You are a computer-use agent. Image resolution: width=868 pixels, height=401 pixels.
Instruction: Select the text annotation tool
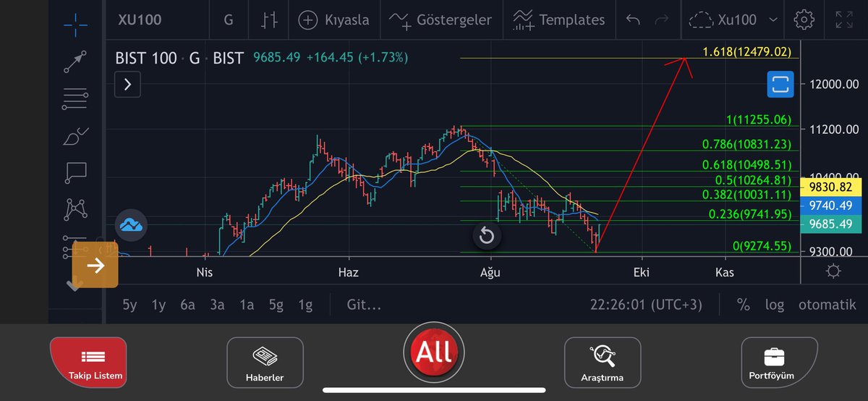point(75,172)
